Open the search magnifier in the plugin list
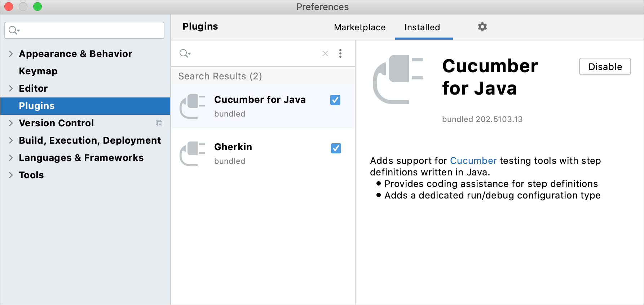The width and height of the screenshot is (644, 305). [185, 53]
